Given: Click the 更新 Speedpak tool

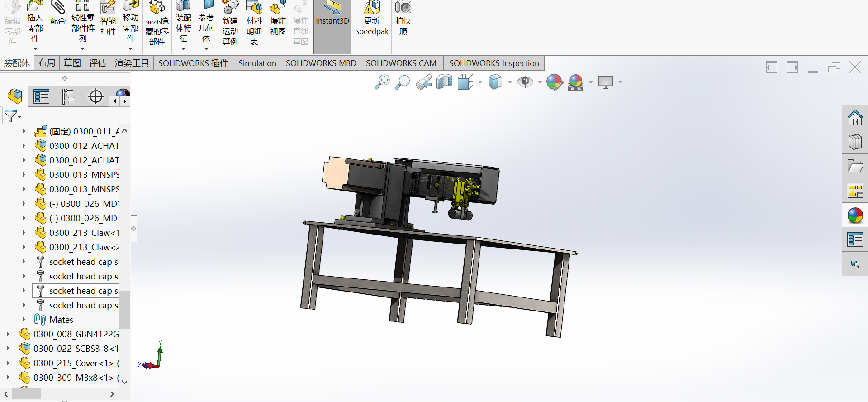Looking at the screenshot, I should (x=372, y=18).
